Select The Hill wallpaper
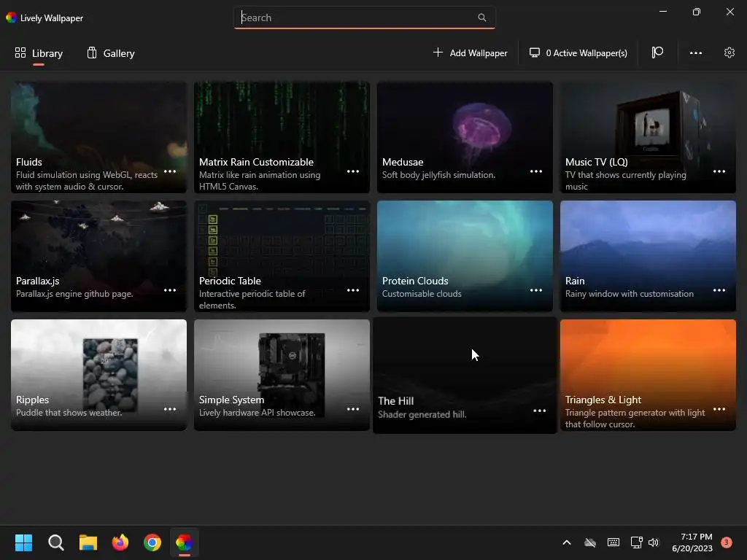 [465, 376]
